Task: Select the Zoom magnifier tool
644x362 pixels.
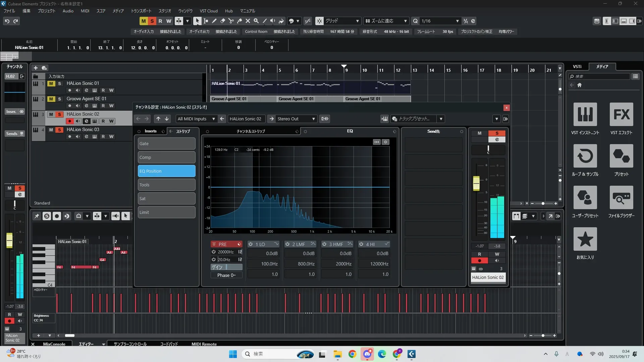Action: 256,21
